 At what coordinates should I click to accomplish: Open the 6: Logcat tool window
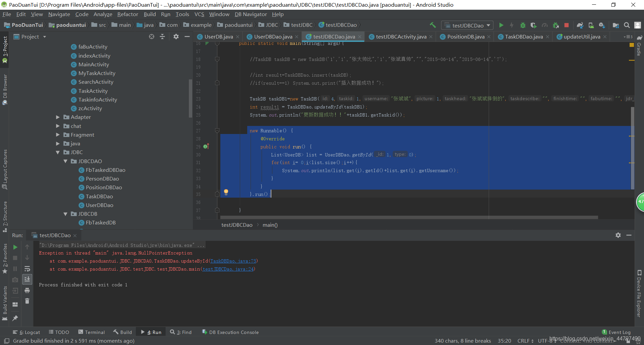pyautogui.click(x=26, y=332)
